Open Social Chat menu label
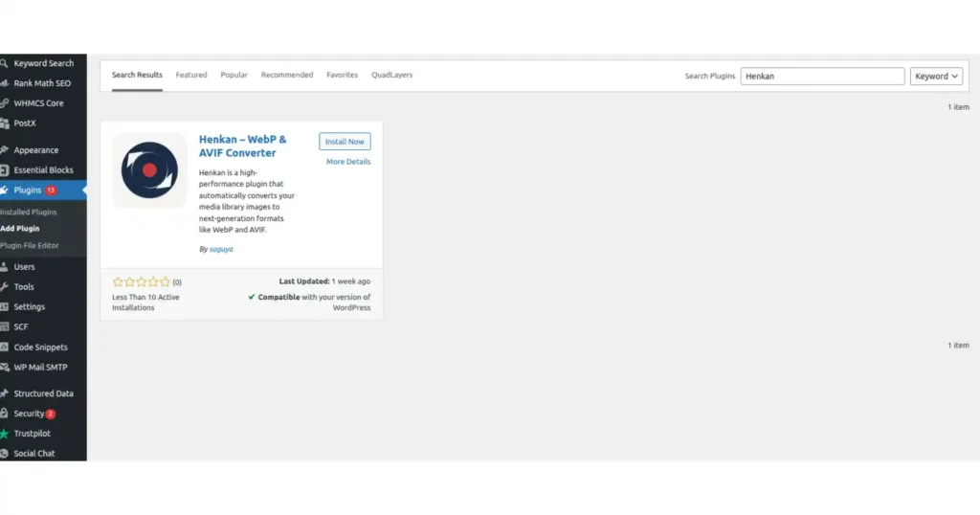The image size is (980, 515). pyautogui.click(x=34, y=454)
